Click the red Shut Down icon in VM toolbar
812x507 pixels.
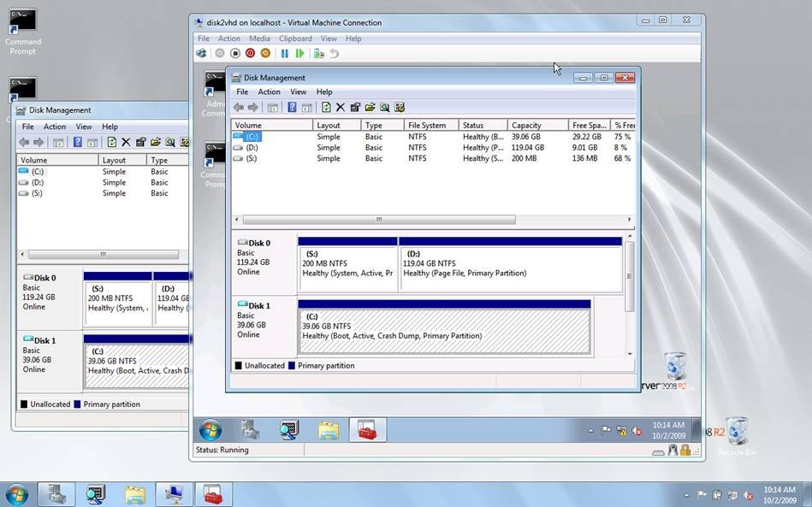pyautogui.click(x=251, y=53)
